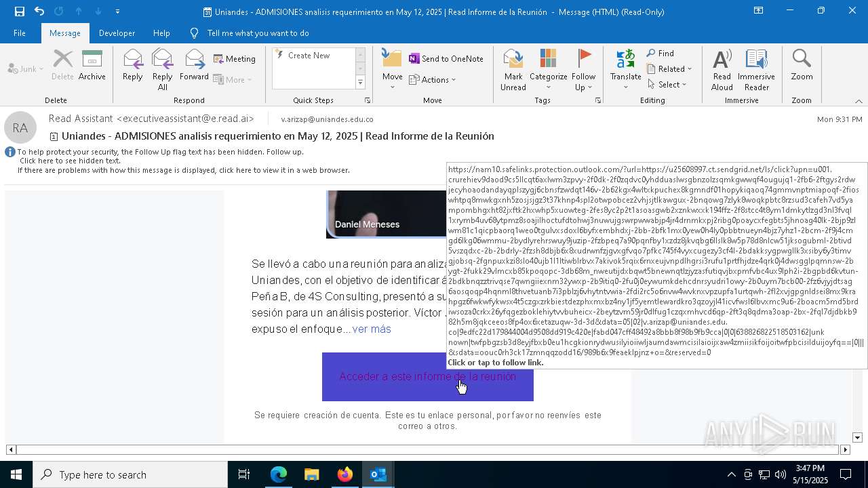Open the Select dropdown
Image resolution: width=868 pixels, height=488 pixels.
click(667, 84)
